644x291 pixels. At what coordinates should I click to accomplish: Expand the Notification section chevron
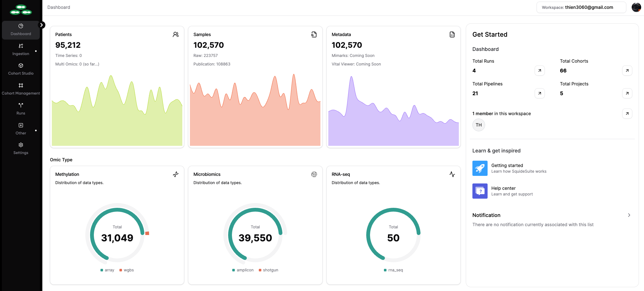click(x=629, y=215)
